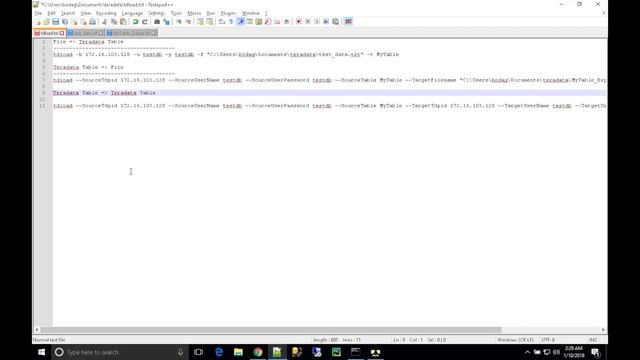This screenshot has height=360, width=640.
Task: Create a new document via toolbar
Action: (x=38, y=22)
